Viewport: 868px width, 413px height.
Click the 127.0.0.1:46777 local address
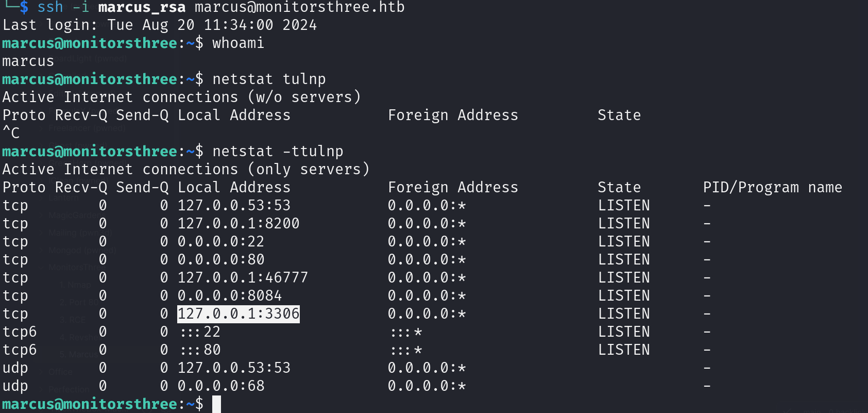point(242,277)
